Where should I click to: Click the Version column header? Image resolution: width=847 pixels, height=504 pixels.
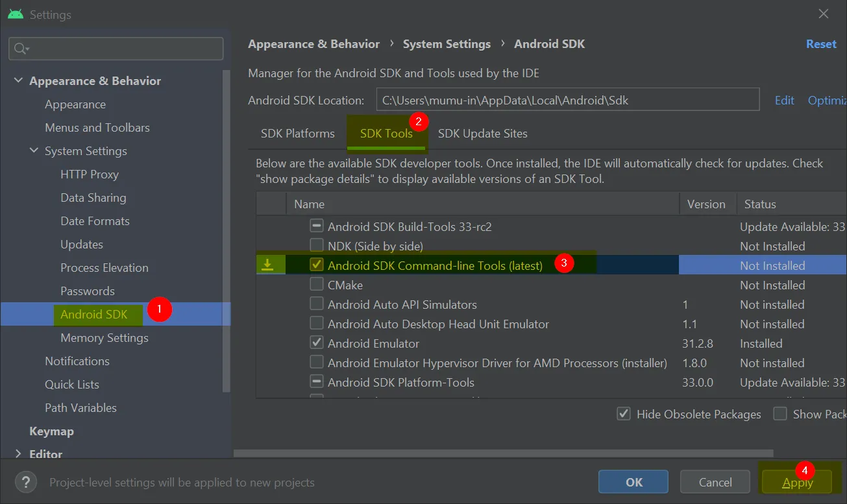coord(707,204)
